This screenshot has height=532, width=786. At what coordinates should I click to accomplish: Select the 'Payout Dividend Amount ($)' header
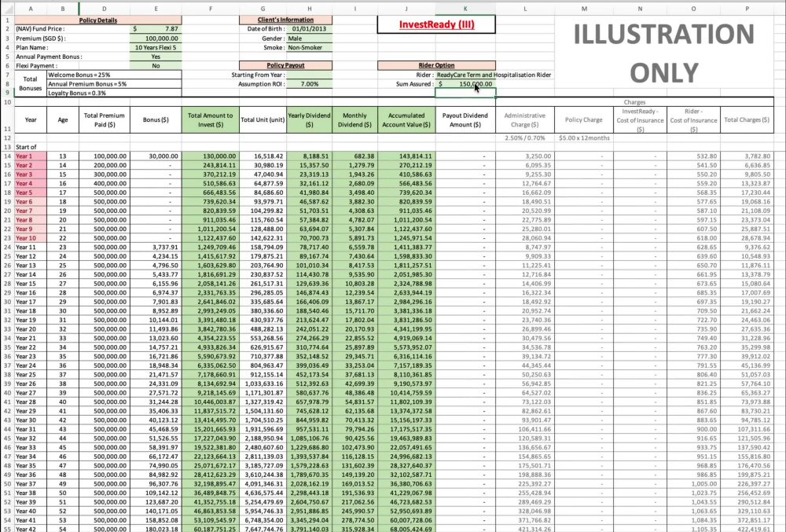(x=465, y=119)
